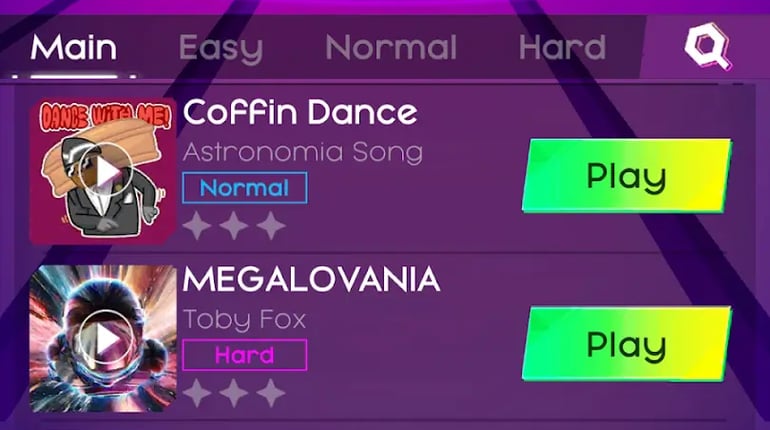Preview MEGALOVANIA via thumbnail play icon

[104, 340]
